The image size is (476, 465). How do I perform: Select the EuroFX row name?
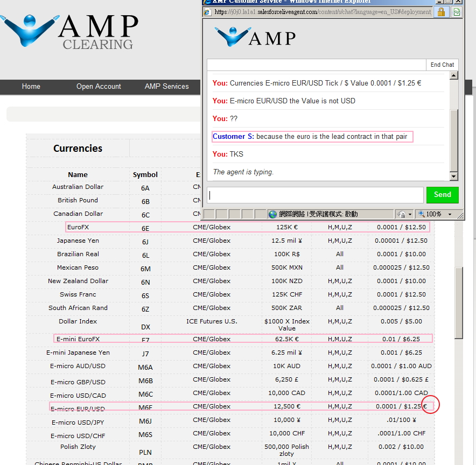pos(78,227)
